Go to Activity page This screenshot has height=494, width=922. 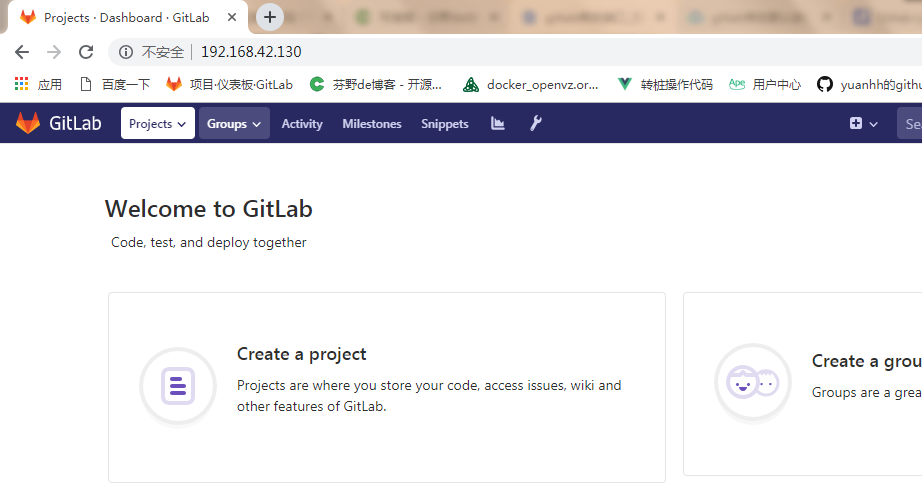[302, 124]
